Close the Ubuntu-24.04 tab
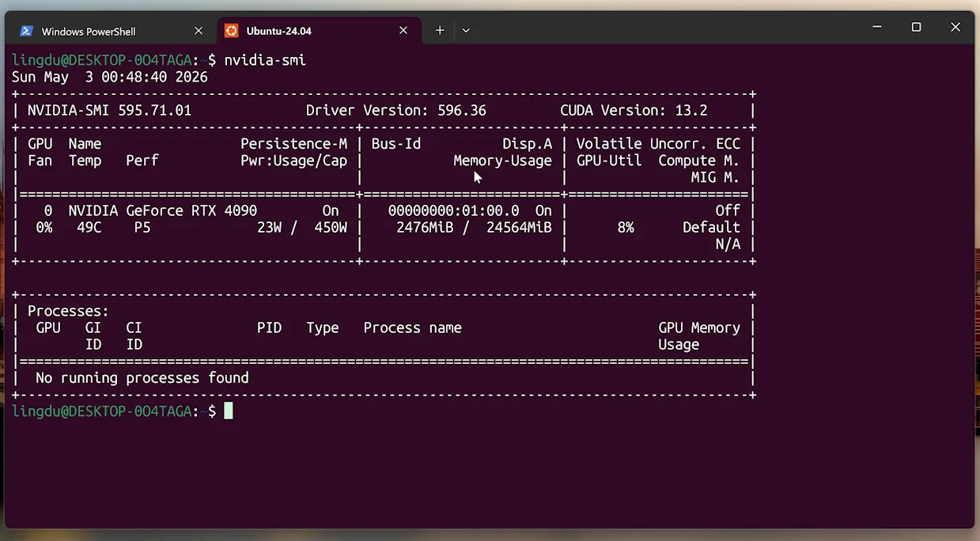The width and height of the screenshot is (980, 541). click(x=403, y=31)
